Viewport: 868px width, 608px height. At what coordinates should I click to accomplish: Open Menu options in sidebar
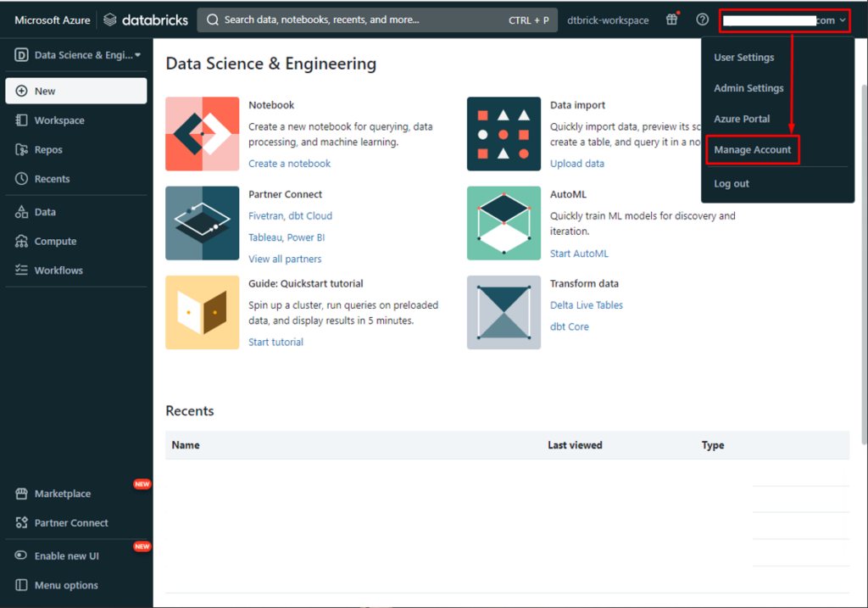(65, 585)
